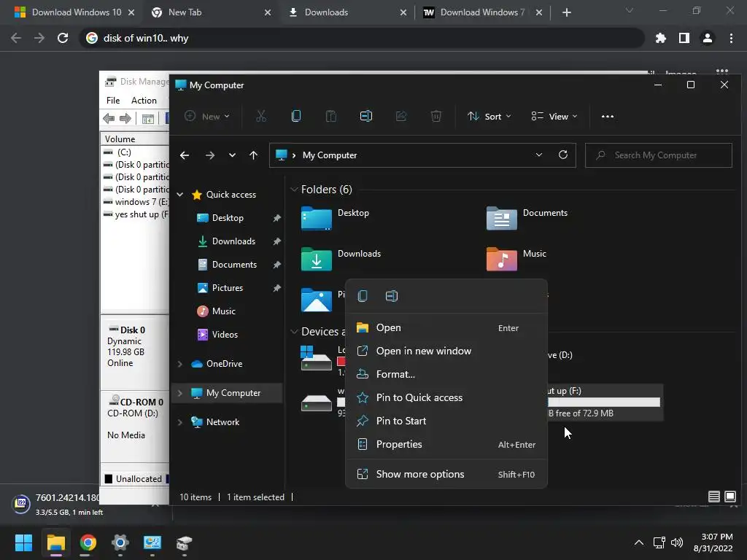Viewport: 747px width, 560px height.
Task: Open Chrome extensions puzzle icon
Action: click(660, 38)
